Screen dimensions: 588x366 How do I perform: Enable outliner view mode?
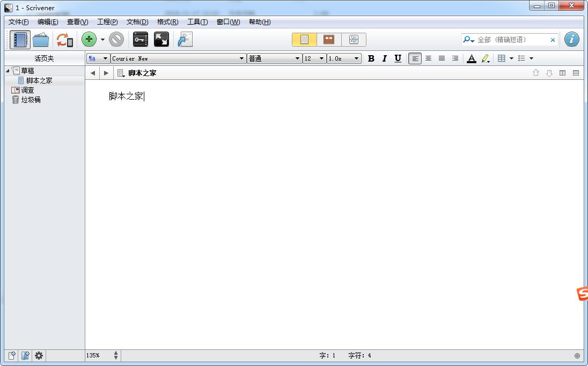coord(354,39)
